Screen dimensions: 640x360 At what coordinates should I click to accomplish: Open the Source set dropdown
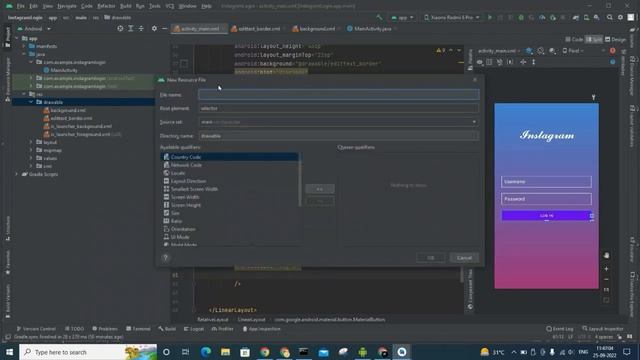coord(339,122)
